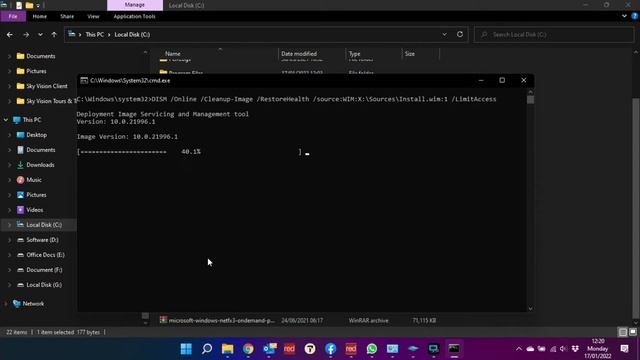
Task: Click the File Explorer vertical scrollbar
Action: point(636,208)
